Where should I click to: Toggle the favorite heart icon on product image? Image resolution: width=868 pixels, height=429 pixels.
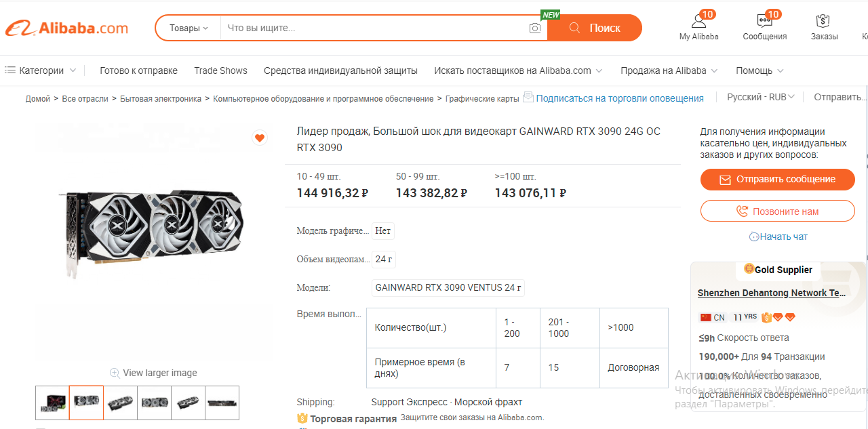259,138
